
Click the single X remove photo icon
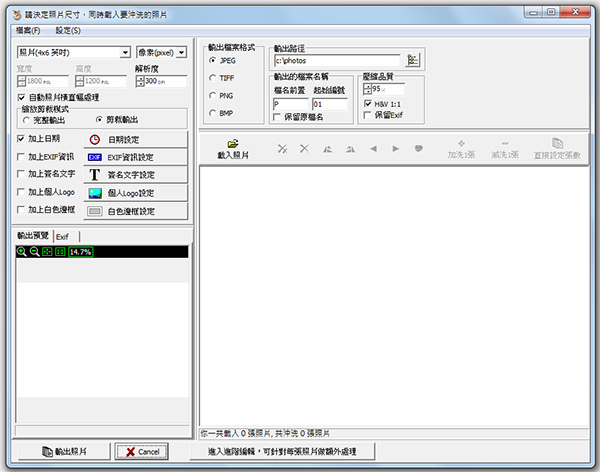[305, 149]
